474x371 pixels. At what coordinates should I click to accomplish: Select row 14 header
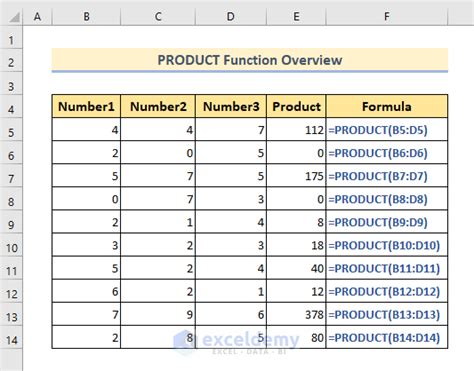click(11, 340)
